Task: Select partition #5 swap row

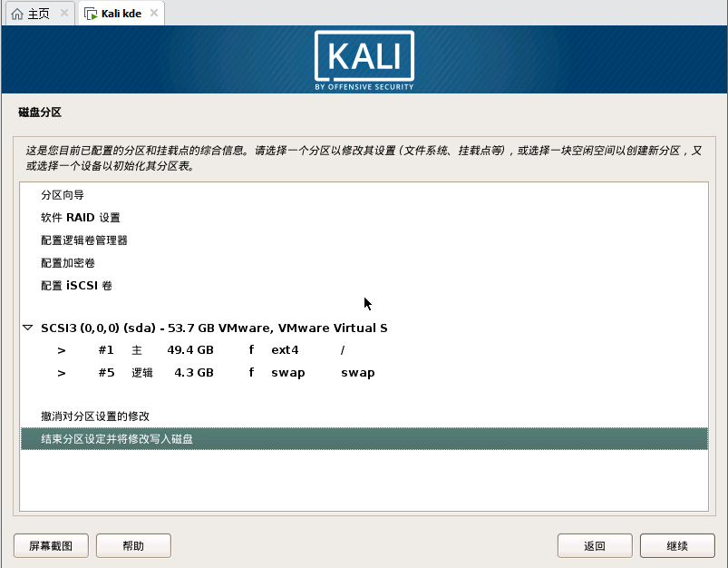Action: pos(364,373)
